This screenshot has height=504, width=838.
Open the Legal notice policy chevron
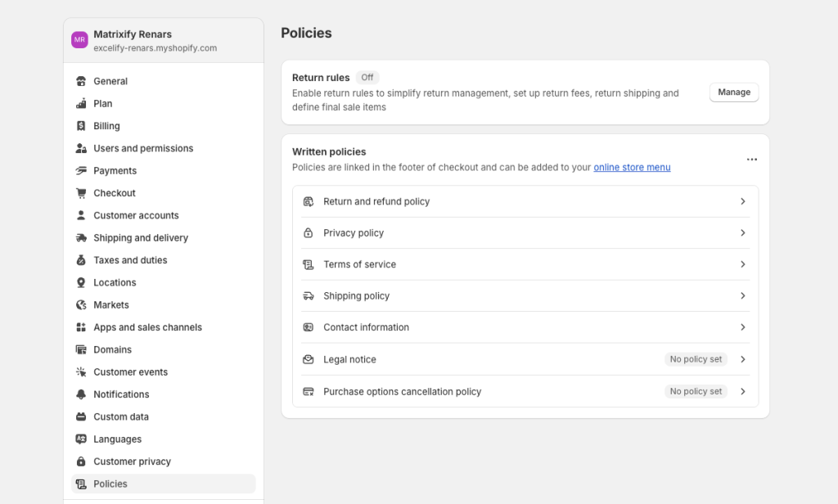tap(743, 359)
